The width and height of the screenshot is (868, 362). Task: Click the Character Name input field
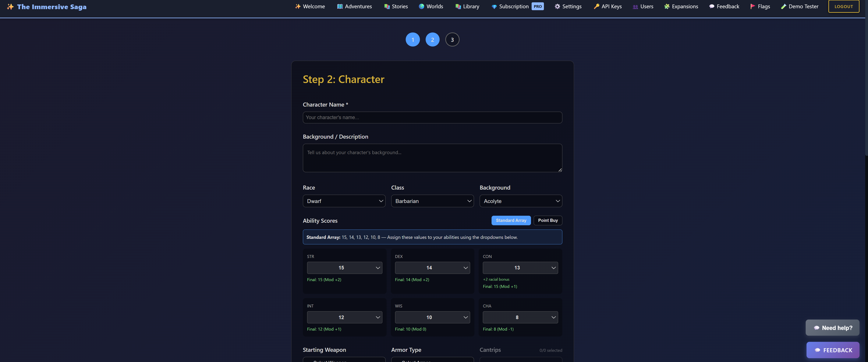(432, 117)
